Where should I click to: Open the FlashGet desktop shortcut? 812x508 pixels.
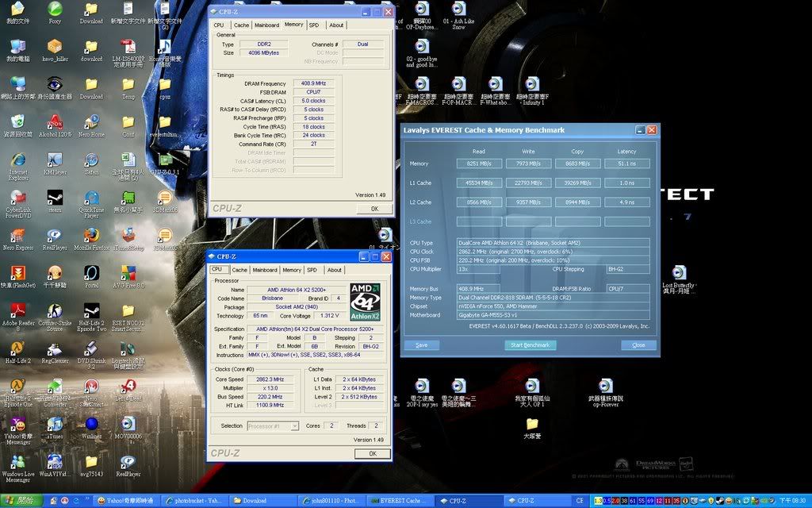(18, 277)
